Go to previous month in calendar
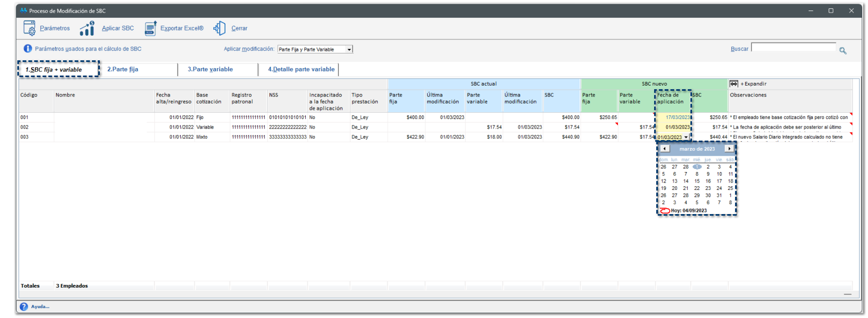 pos(665,149)
